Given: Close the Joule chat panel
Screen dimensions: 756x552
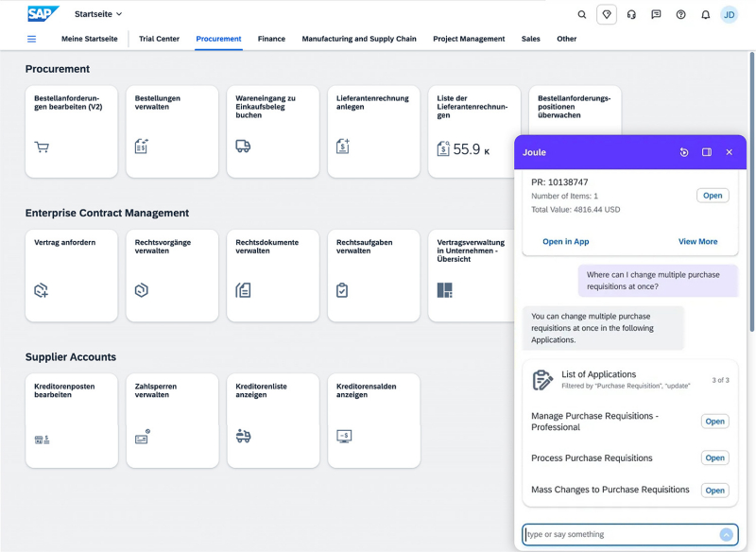Looking at the screenshot, I should click(x=729, y=152).
